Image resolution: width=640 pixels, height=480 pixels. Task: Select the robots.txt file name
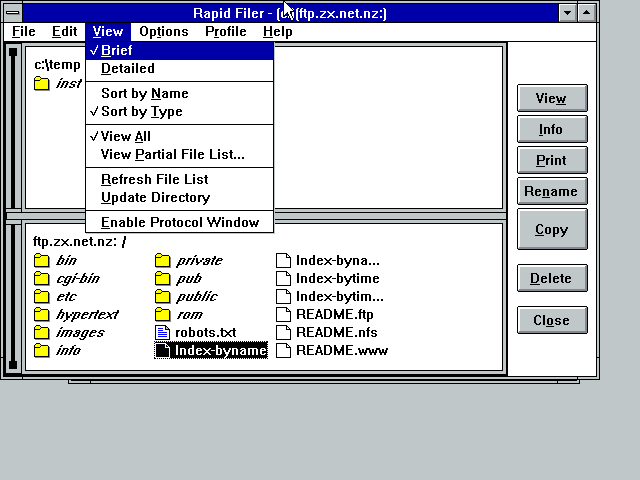coord(205,332)
